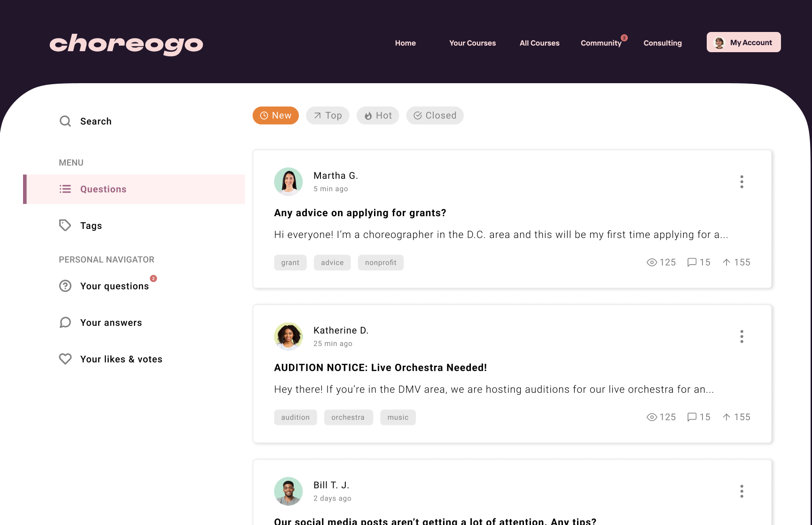Click the choreogo logo
The width and height of the screenshot is (812, 525).
pyautogui.click(x=126, y=44)
